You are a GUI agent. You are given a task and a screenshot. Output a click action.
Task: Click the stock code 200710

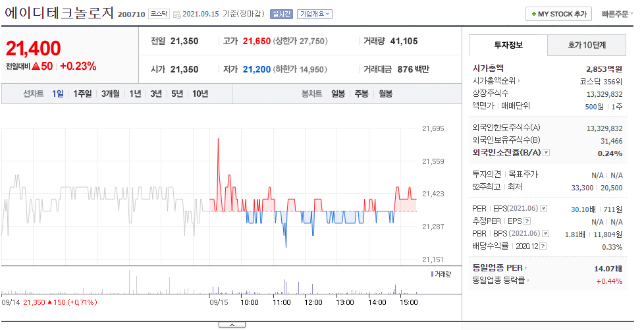click(132, 14)
